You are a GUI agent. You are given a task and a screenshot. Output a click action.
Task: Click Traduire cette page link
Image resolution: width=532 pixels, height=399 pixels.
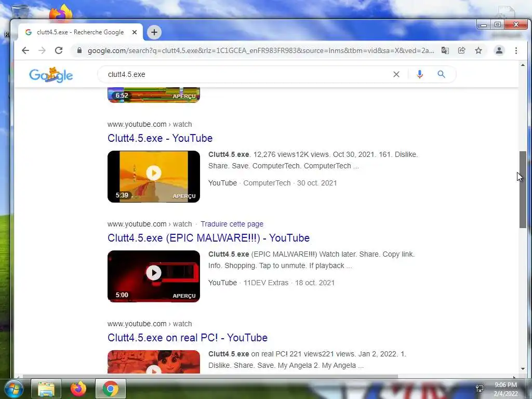[x=232, y=224]
